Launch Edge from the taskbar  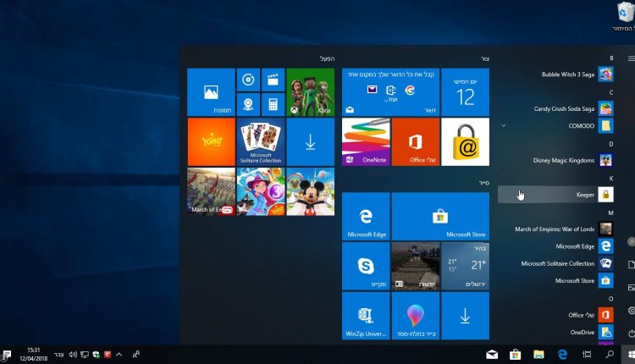coord(562,355)
